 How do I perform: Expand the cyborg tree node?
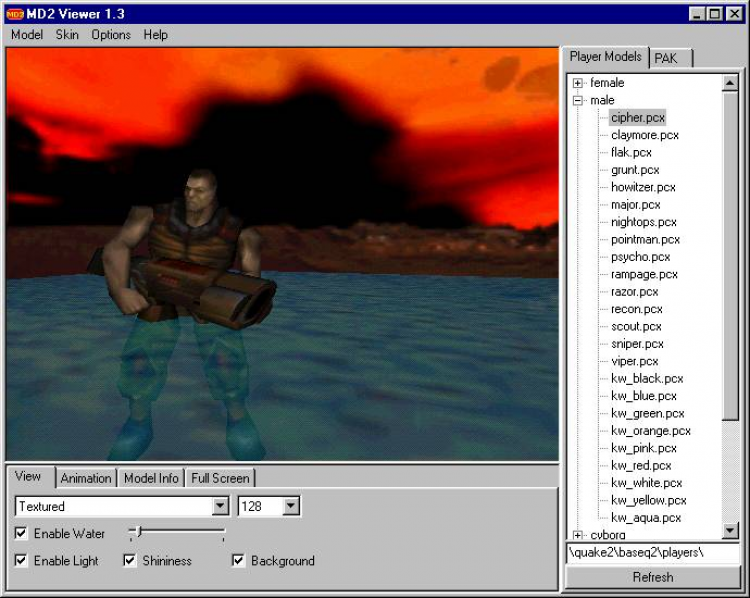578,535
